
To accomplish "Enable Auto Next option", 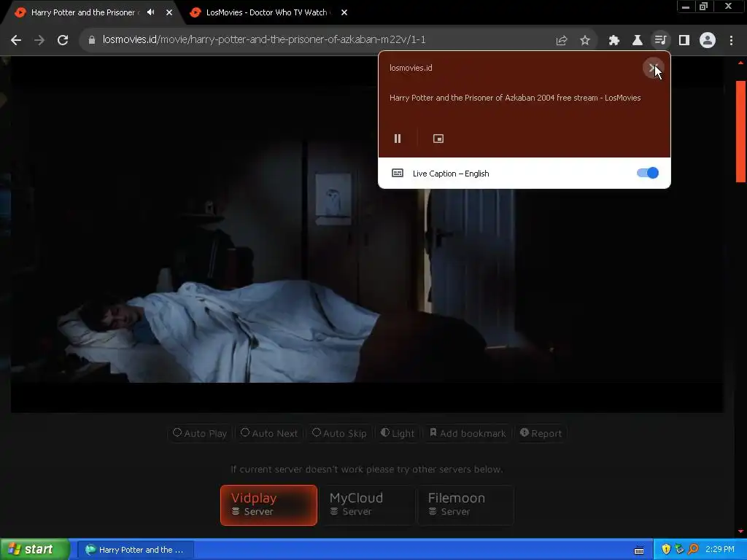I will [x=269, y=433].
